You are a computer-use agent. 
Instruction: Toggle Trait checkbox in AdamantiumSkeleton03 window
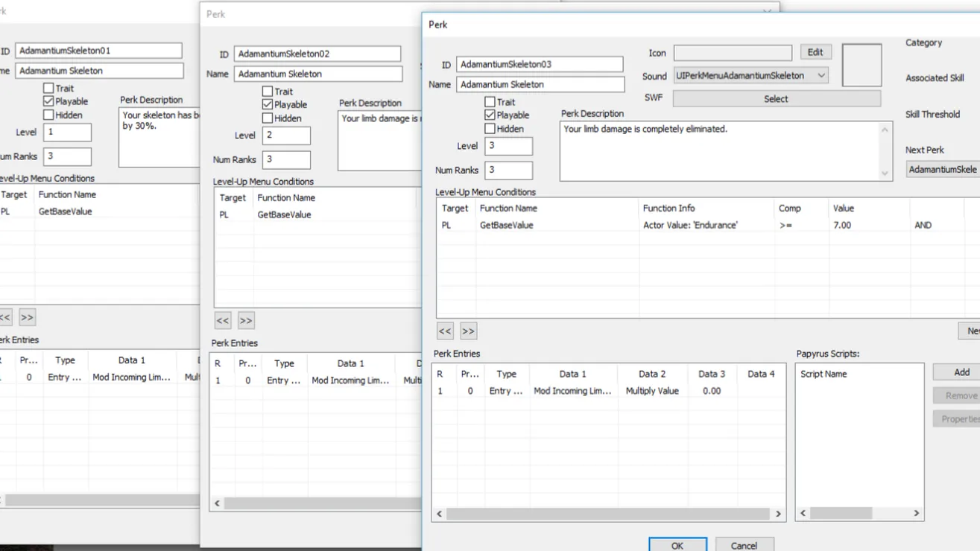[490, 102]
